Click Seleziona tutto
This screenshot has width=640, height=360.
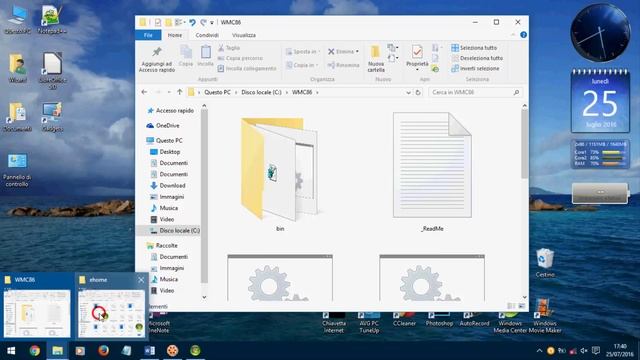pyautogui.click(x=474, y=48)
